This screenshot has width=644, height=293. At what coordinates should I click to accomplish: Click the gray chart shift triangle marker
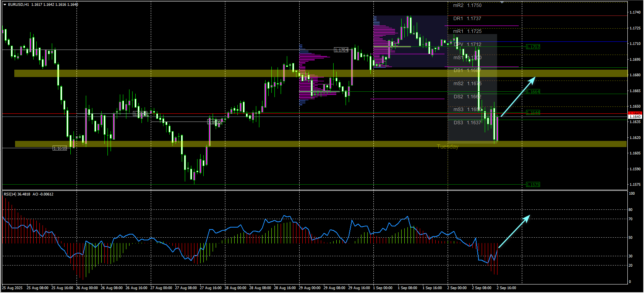(502, 2)
